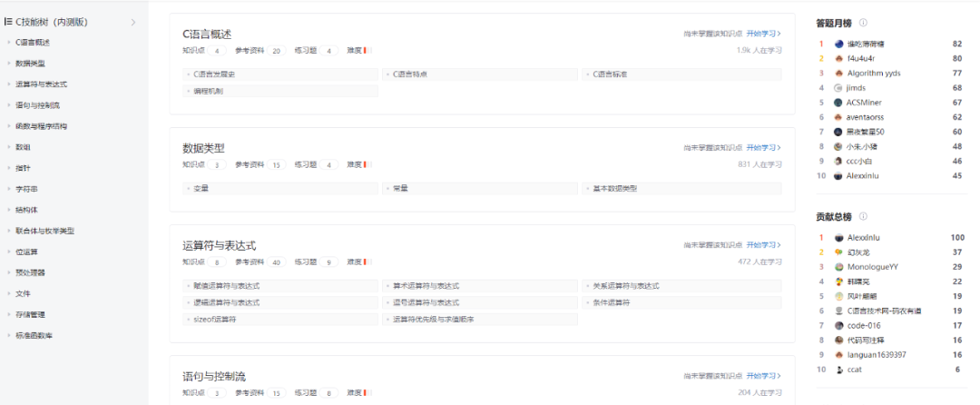Click the ACSMiner user avatar
The image size is (980, 405).
(838, 103)
